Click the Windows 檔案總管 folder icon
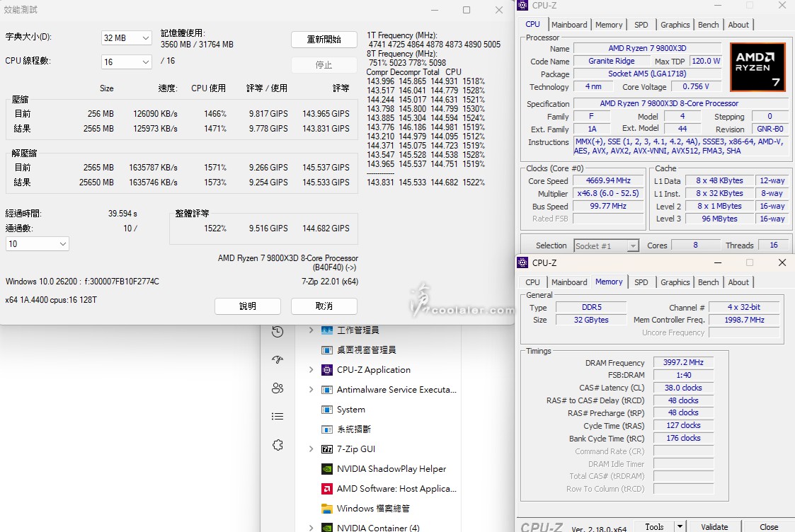The width and height of the screenshot is (795, 532). (327, 509)
